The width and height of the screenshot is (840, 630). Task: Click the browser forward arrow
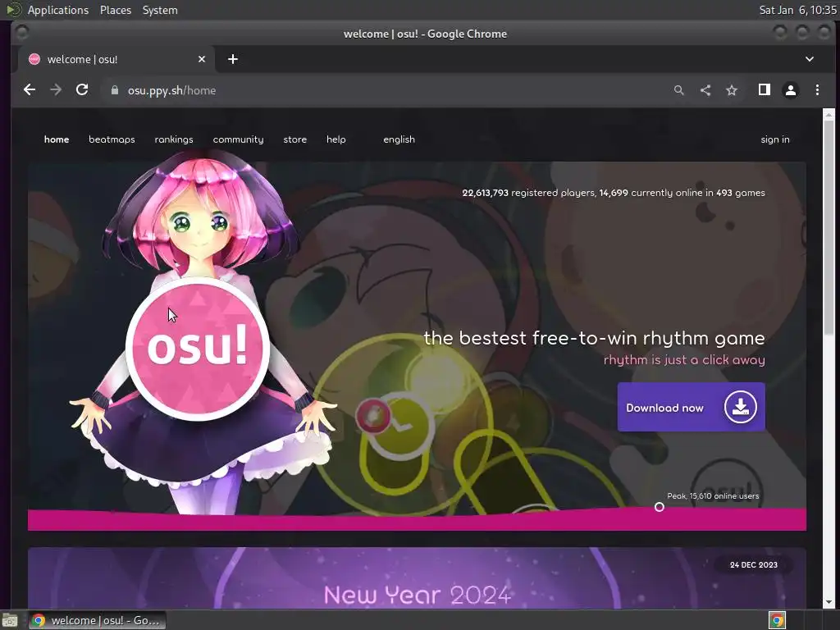point(56,90)
